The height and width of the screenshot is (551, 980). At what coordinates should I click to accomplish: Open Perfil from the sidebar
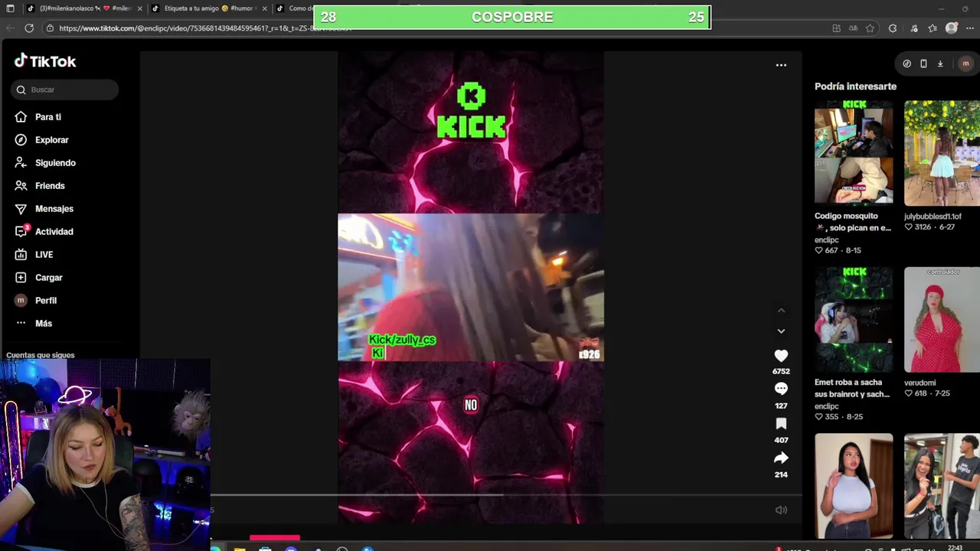[x=45, y=301]
